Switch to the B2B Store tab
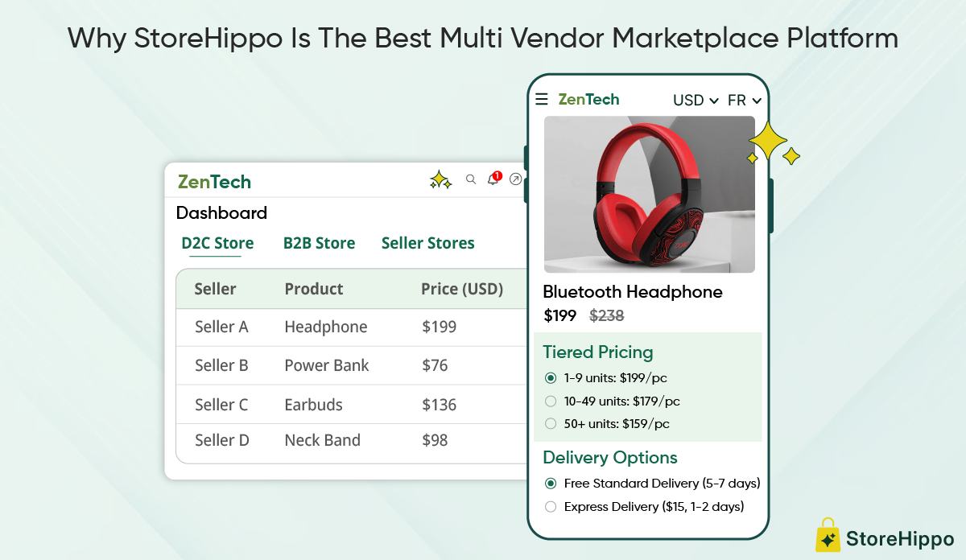This screenshot has width=966, height=560. [x=319, y=243]
